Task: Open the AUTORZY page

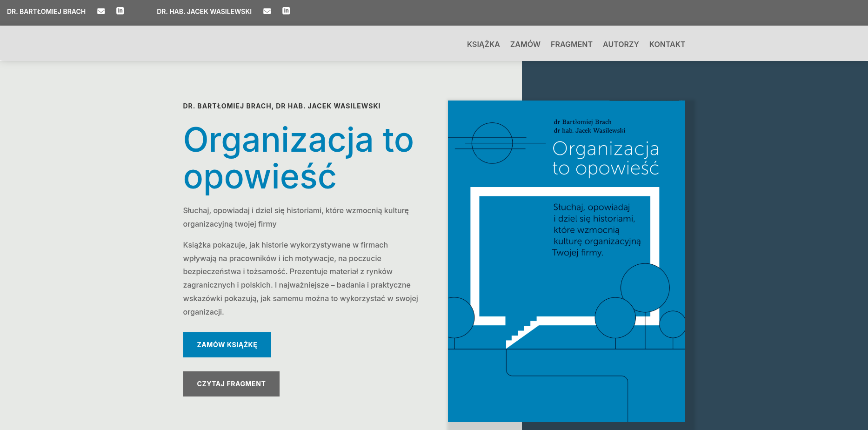Action: point(621,44)
